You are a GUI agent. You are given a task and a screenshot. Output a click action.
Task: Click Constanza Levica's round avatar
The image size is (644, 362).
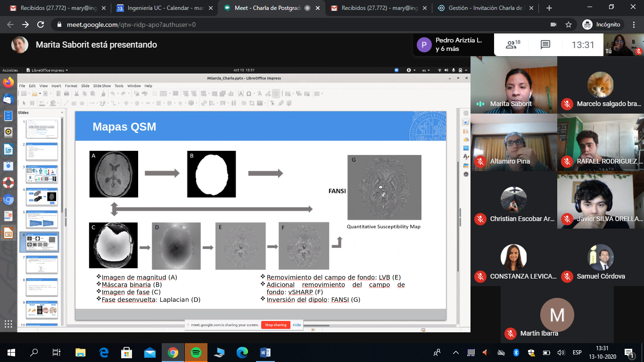click(513, 257)
